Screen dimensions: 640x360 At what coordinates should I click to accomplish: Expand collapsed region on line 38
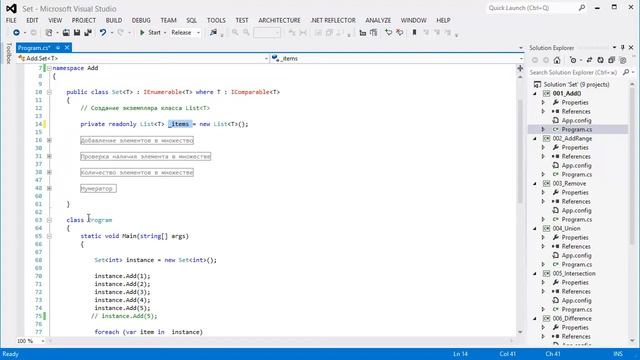click(x=49, y=172)
